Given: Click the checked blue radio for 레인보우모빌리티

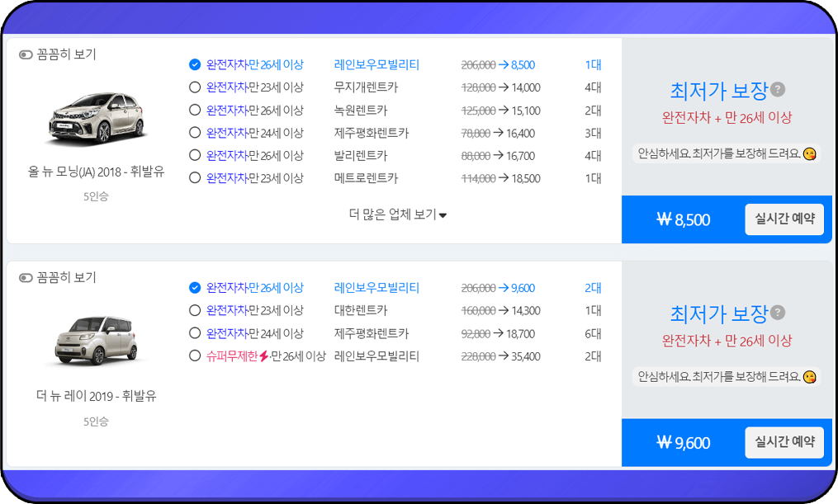Looking at the screenshot, I should point(195,64).
